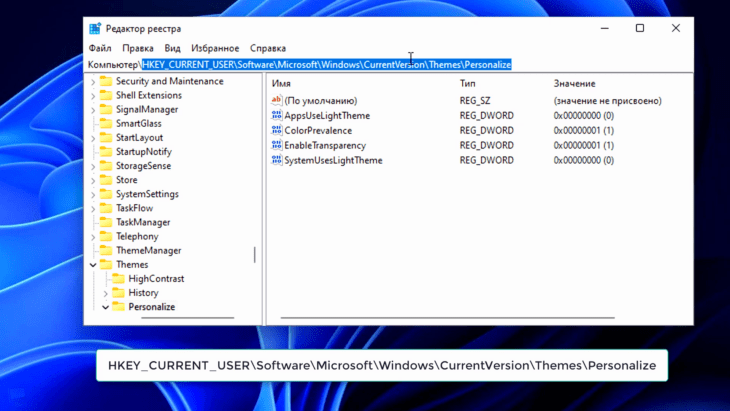
Task: Select the ColorPrevalence value name
Action: click(x=318, y=130)
